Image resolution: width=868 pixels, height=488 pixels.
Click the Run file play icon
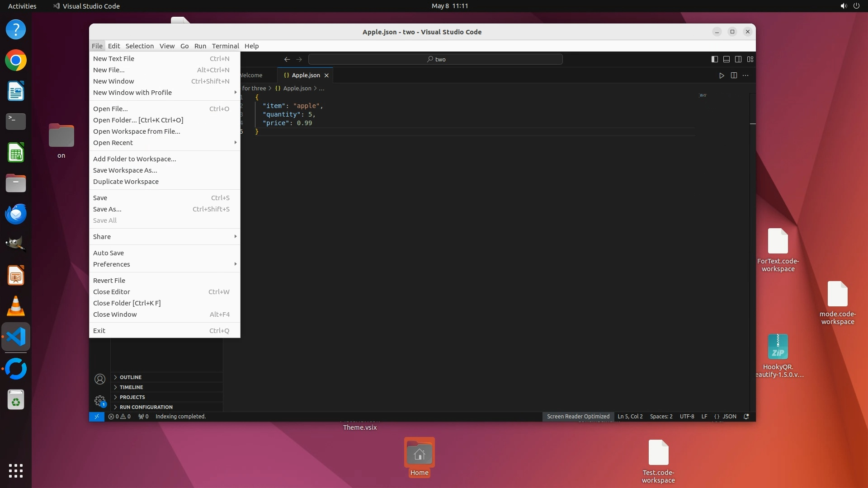pyautogui.click(x=722, y=75)
